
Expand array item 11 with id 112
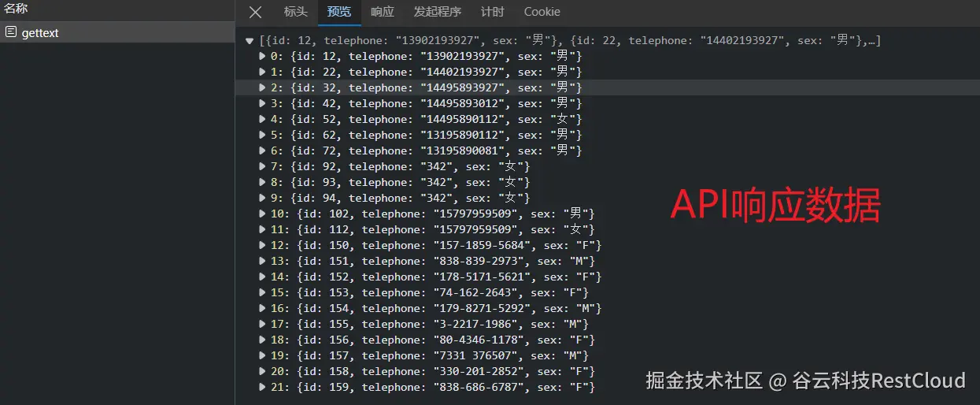(263, 229)
